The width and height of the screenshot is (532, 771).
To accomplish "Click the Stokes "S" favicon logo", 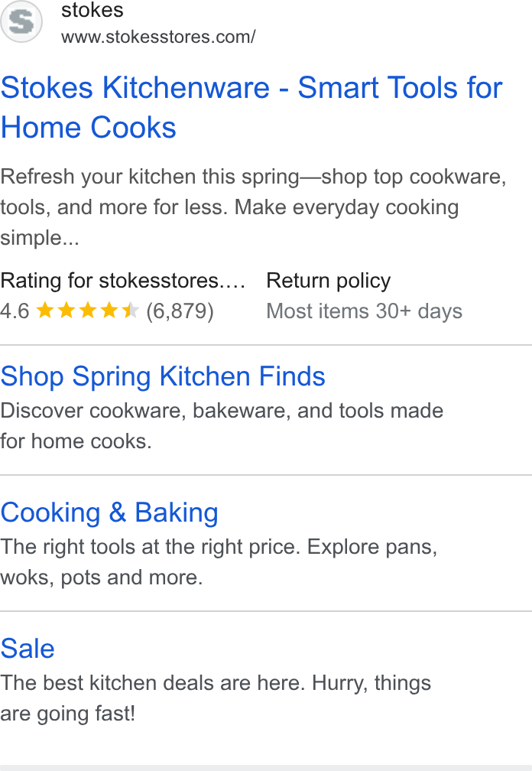I will (x=21, y=21).
